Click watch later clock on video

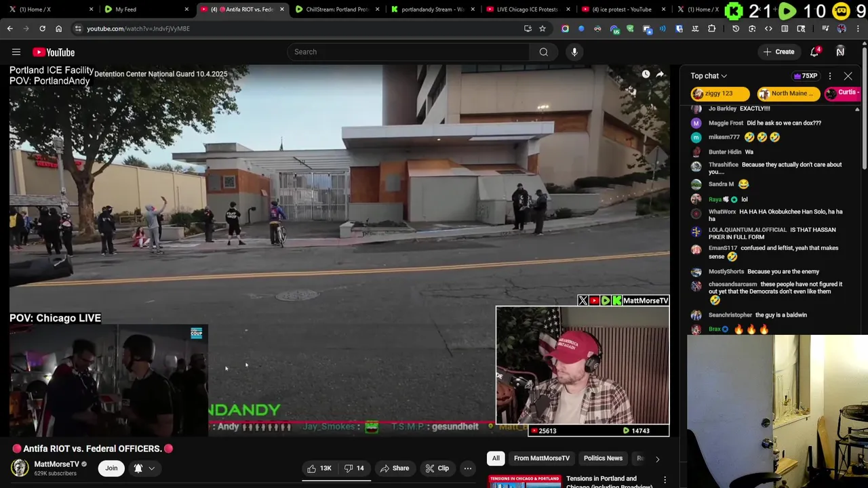pyautogui.click(x=646, y=74)
